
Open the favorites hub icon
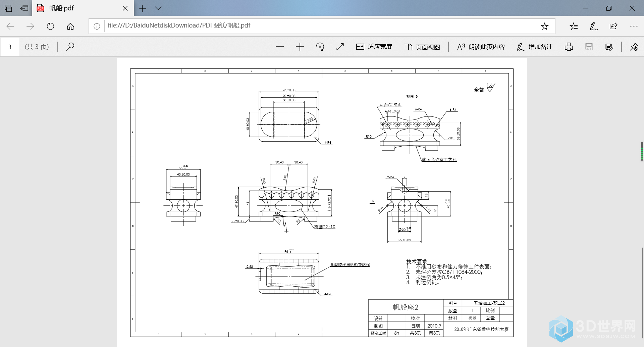point(574,26)
